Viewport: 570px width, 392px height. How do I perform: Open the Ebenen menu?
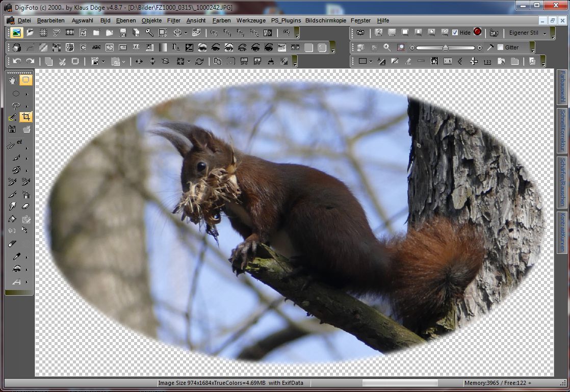point(126,20)
